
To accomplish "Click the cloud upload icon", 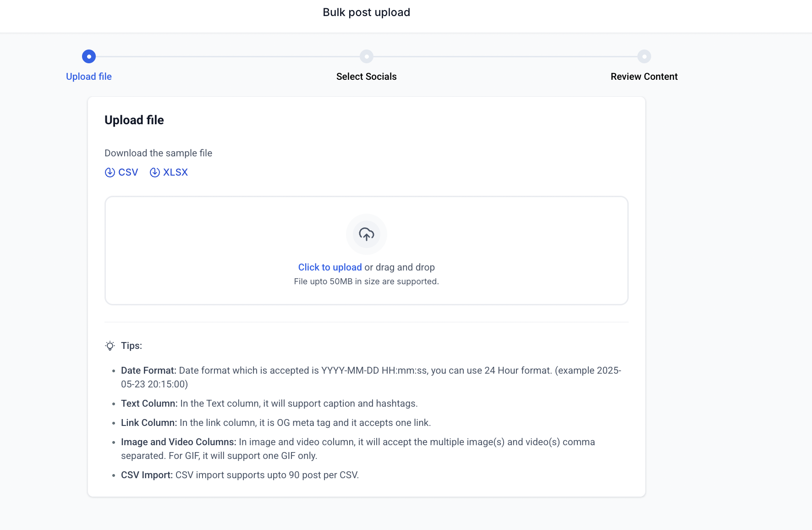I will (x=367, y=234).
